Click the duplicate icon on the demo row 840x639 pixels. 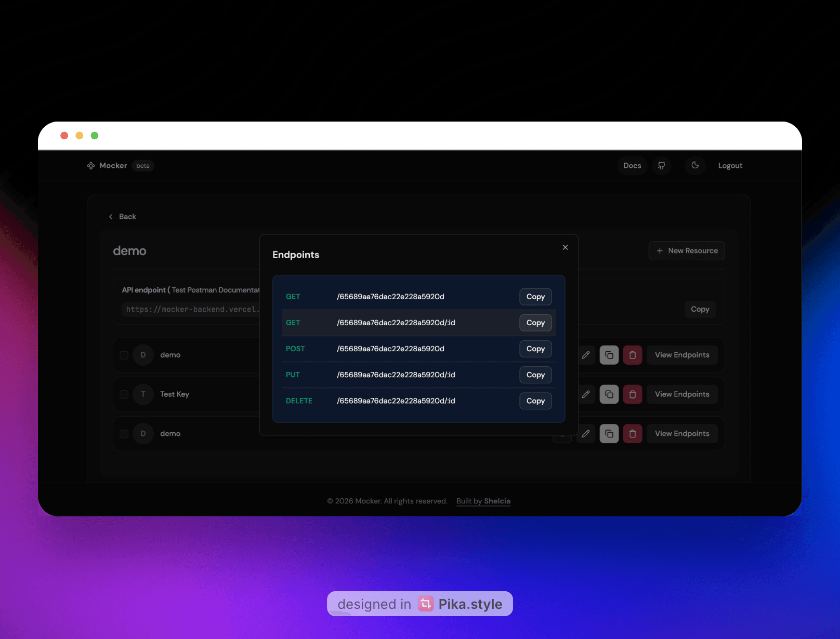609,355
